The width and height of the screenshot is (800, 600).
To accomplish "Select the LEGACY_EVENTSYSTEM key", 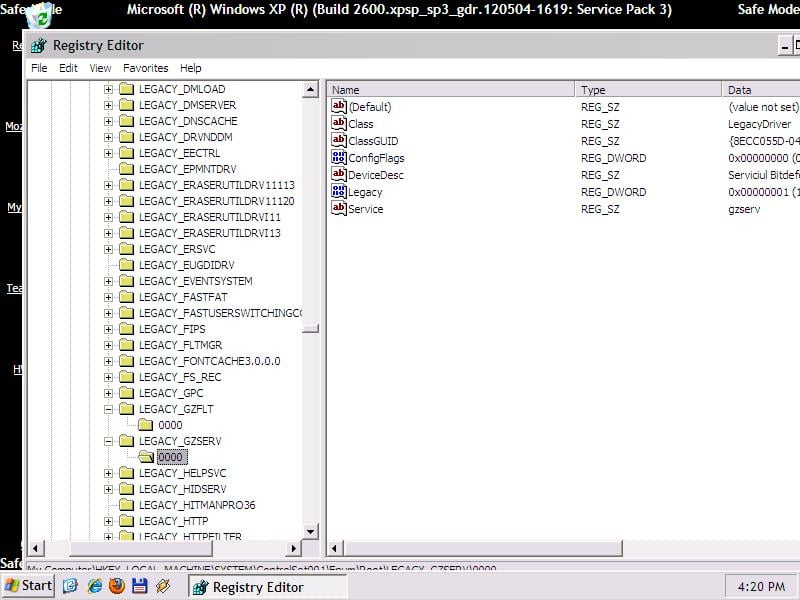I will [195, 281].
